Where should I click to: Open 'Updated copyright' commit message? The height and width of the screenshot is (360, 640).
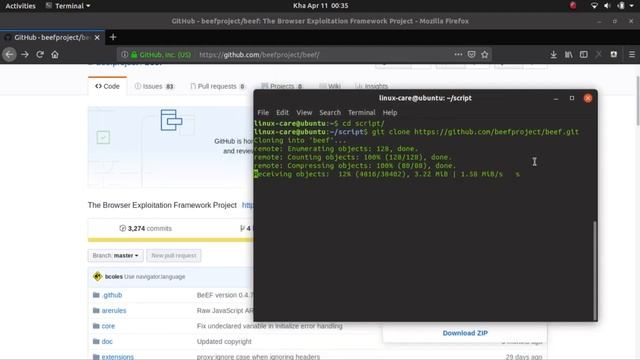(x=224, y=341)
